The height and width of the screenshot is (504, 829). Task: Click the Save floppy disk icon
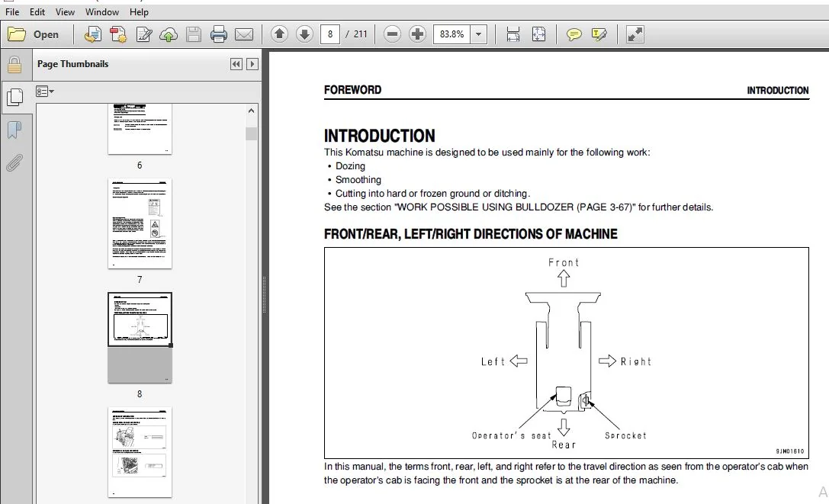click(x=194, y=34)
